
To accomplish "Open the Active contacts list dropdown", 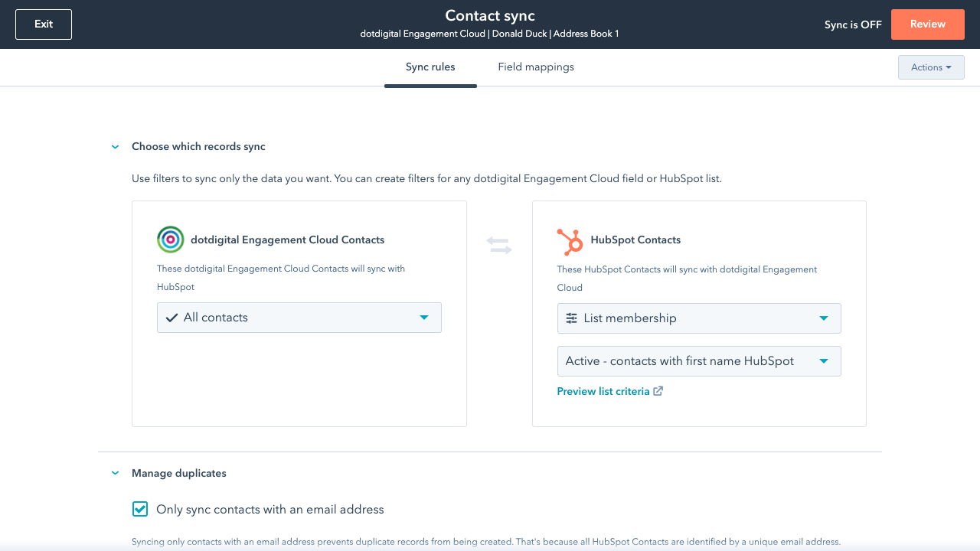I will coord(699,361).
